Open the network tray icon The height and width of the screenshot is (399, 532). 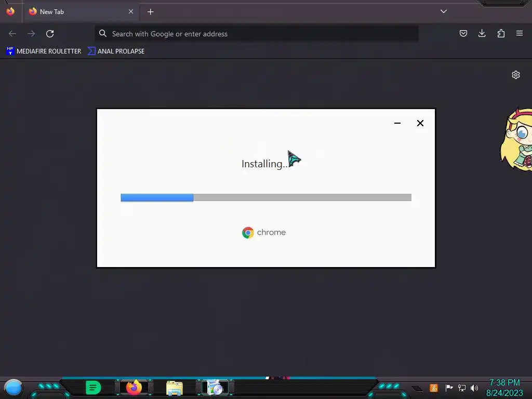462,388
